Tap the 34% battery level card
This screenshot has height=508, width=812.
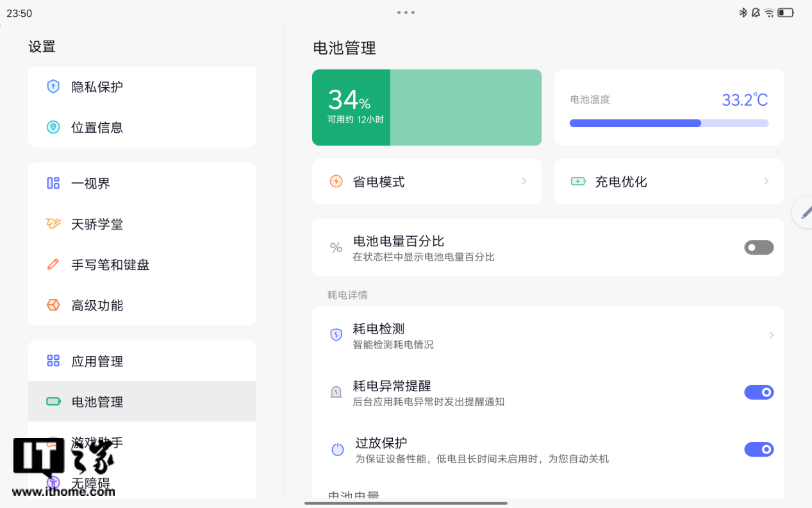[x=427, y=107]
